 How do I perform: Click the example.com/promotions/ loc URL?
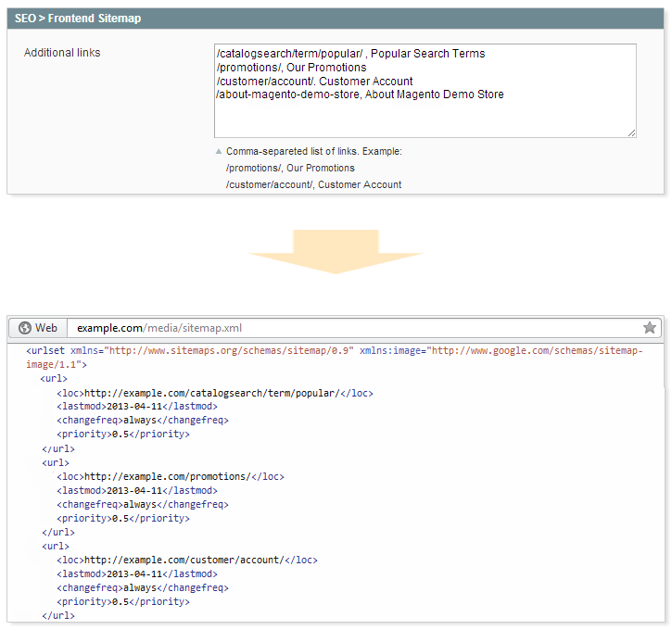point(169,476)
